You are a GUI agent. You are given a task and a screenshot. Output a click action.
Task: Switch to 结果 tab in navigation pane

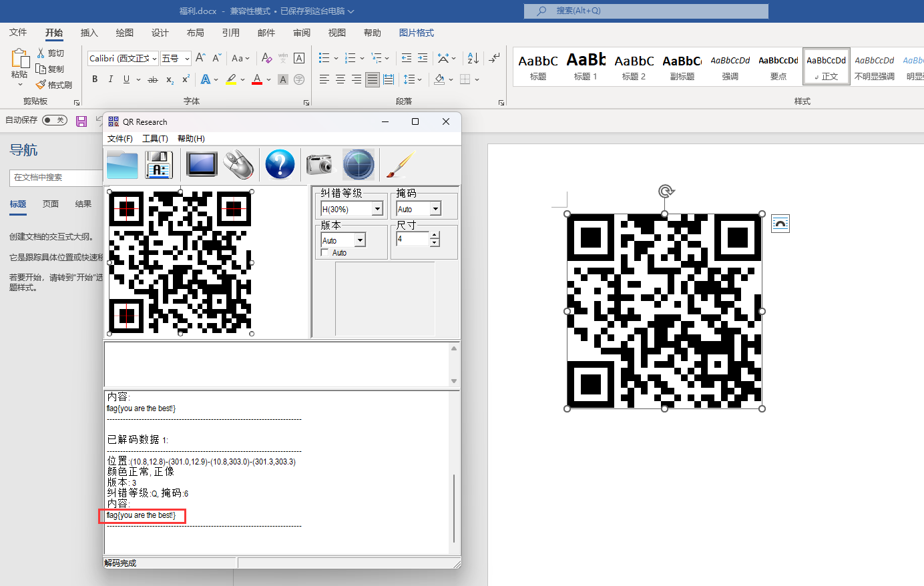tap(83, 204)
